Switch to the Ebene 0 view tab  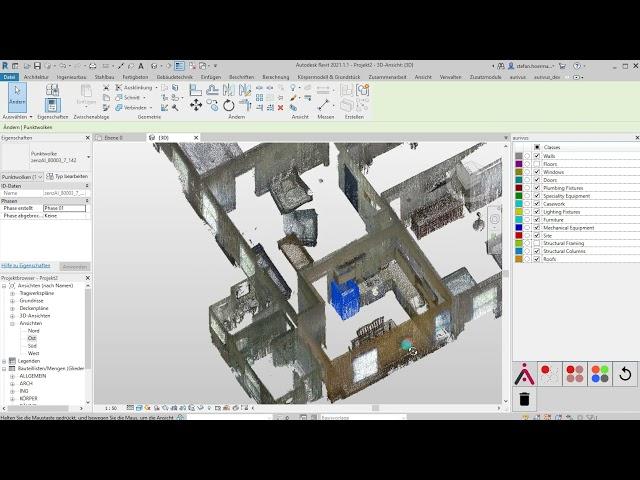[113, 137]
